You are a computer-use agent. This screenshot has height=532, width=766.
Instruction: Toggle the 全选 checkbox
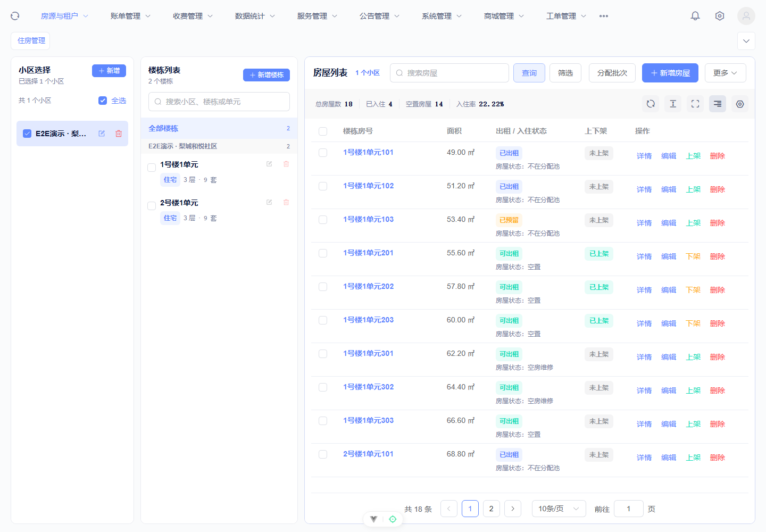[x=103, y=101]
